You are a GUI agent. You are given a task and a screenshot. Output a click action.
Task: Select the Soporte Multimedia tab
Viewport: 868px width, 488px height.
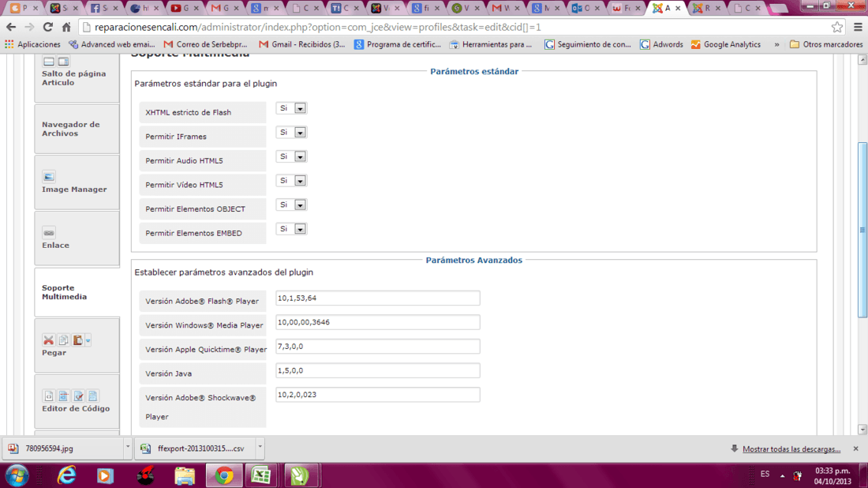tap(77, 292)
